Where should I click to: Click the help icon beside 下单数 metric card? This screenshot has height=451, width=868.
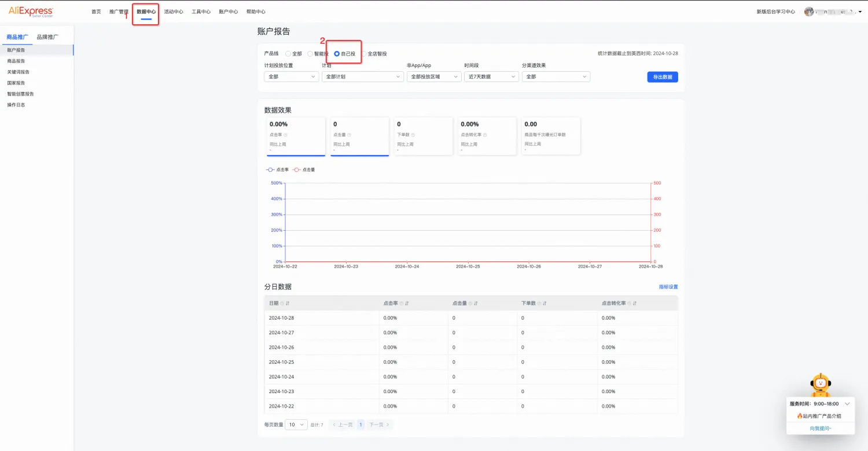(x=413, y=135)
